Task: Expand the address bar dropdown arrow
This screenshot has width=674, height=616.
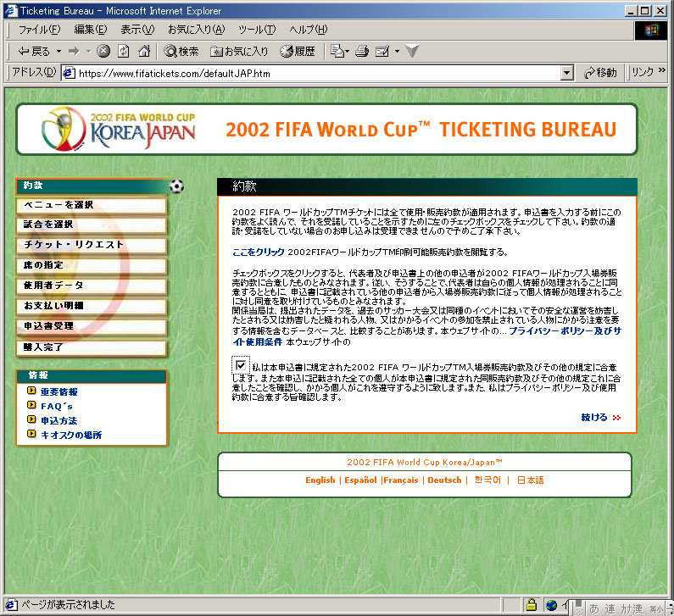Action: coord(567,74)
